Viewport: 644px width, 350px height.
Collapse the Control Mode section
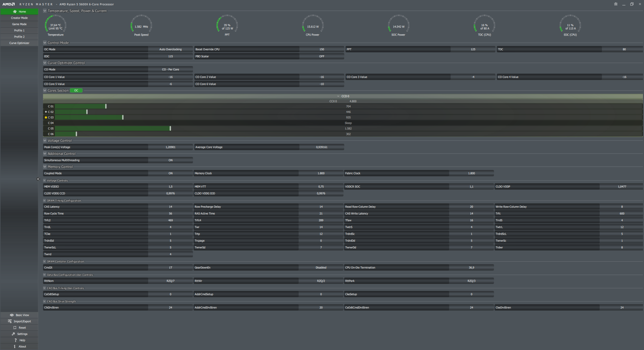click(x=45, y=43)
